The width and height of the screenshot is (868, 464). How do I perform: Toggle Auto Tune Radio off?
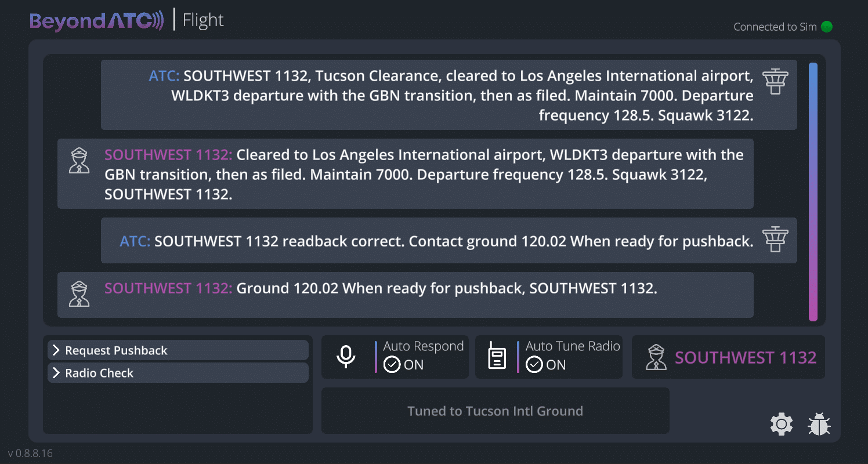click(534, 365)
